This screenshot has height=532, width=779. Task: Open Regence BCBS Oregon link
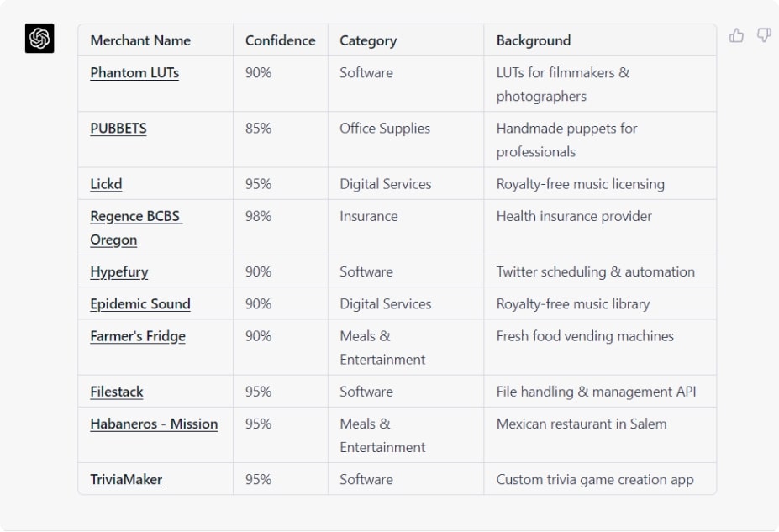point(136,228)
